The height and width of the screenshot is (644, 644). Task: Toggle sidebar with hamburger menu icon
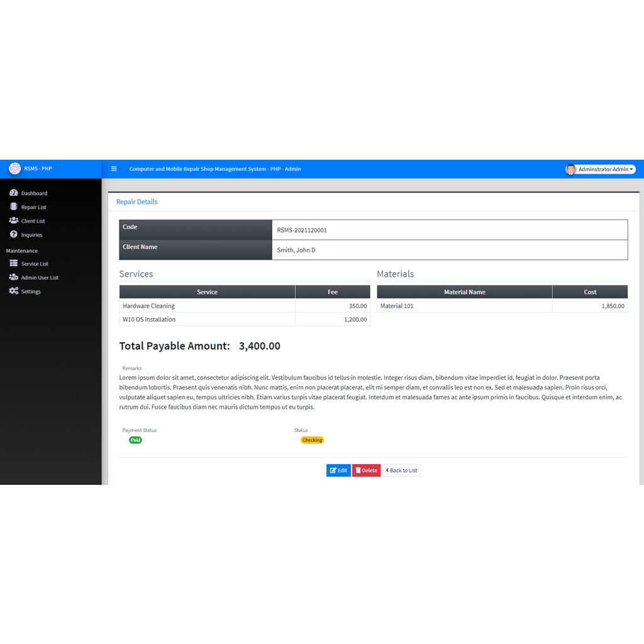(114, 169)
